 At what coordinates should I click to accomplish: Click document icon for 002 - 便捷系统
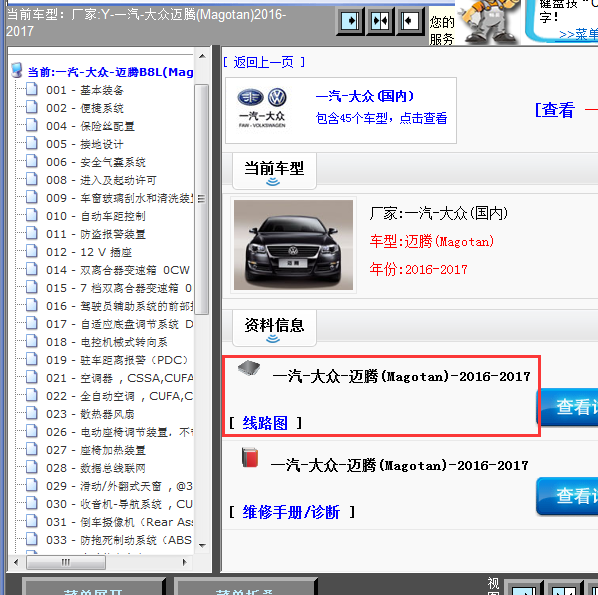pyautogui.click(x=32, y=107)
